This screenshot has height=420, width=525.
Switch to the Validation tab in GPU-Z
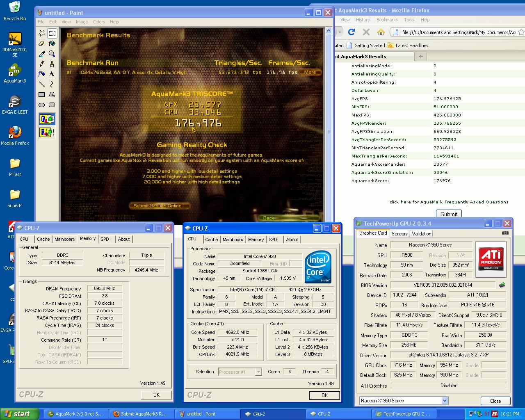coord(422,234)
